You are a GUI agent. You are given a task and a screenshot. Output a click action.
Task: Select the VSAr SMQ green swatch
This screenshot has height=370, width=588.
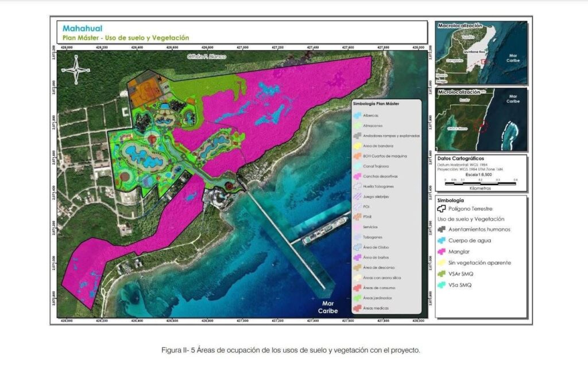coord(442,273)
